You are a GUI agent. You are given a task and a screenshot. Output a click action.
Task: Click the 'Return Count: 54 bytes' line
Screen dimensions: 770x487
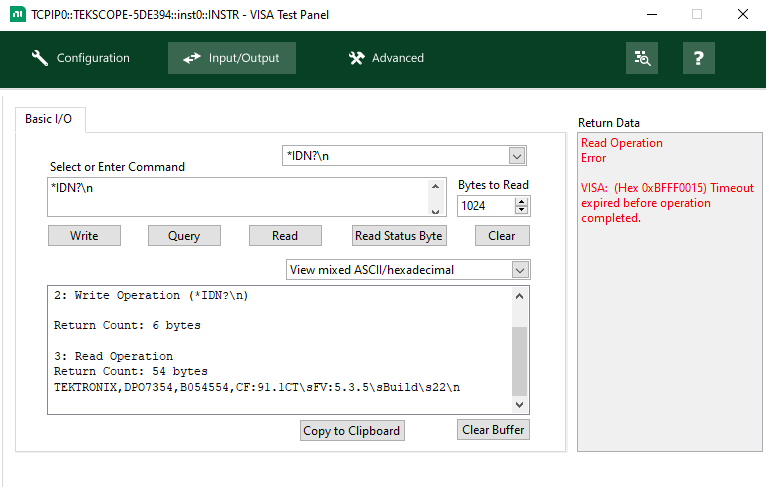(131, 372)
